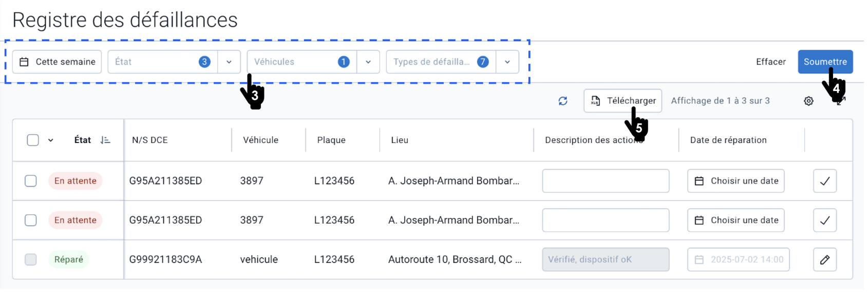Click the XLS file icon in Télécharger

point(595,101)
